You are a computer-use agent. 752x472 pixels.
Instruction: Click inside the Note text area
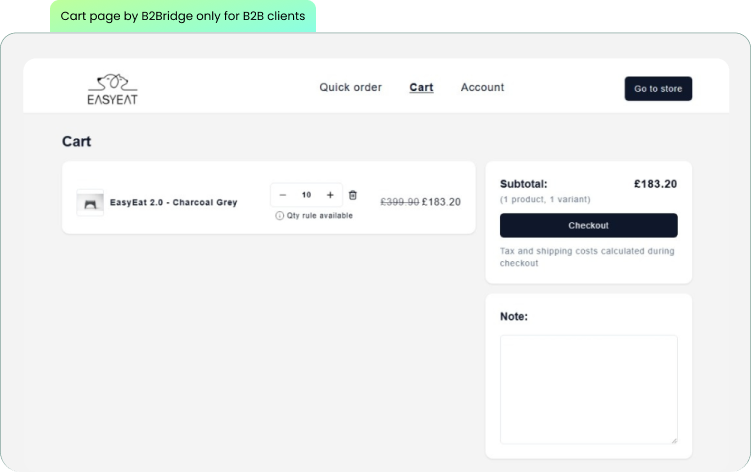coord(588,389)
